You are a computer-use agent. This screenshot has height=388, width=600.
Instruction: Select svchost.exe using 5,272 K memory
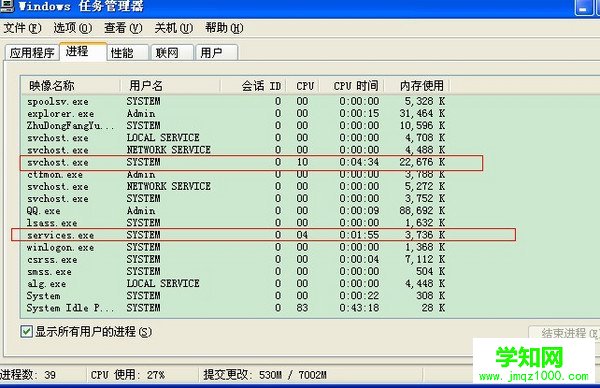[x=235, y=187]
